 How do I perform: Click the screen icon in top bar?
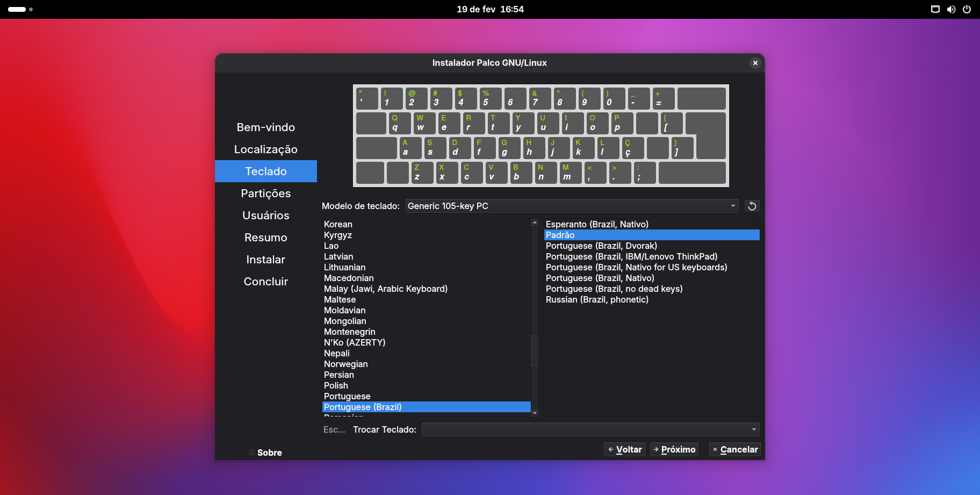(x=935, y=9)
